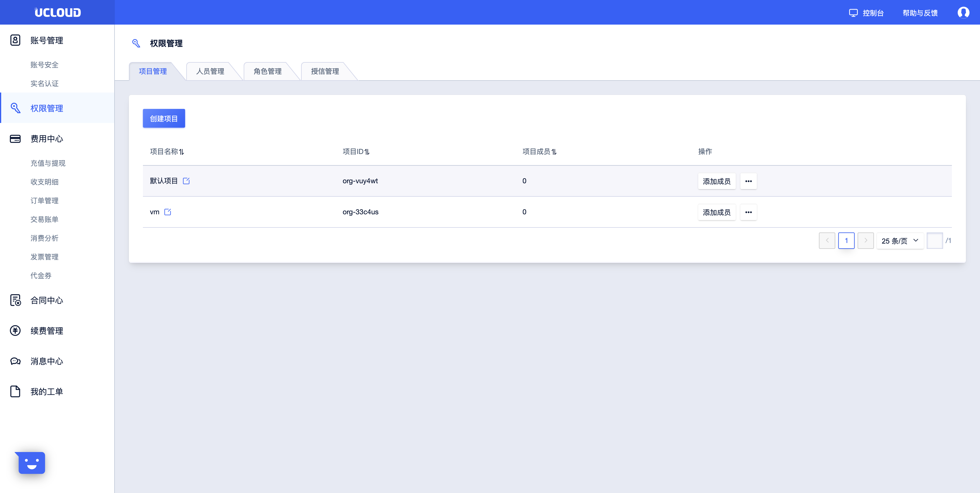Switch to the 人员管理 tab

click(210, 71)
